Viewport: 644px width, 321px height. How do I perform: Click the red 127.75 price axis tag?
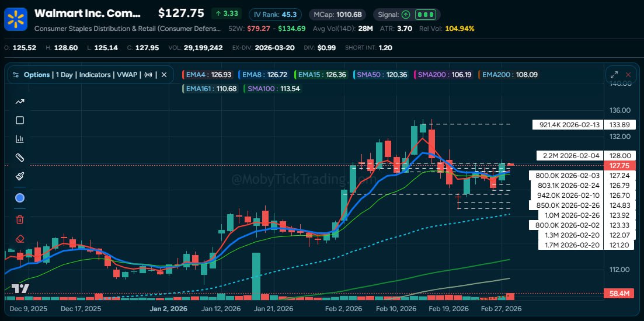(x=619, y=166)
